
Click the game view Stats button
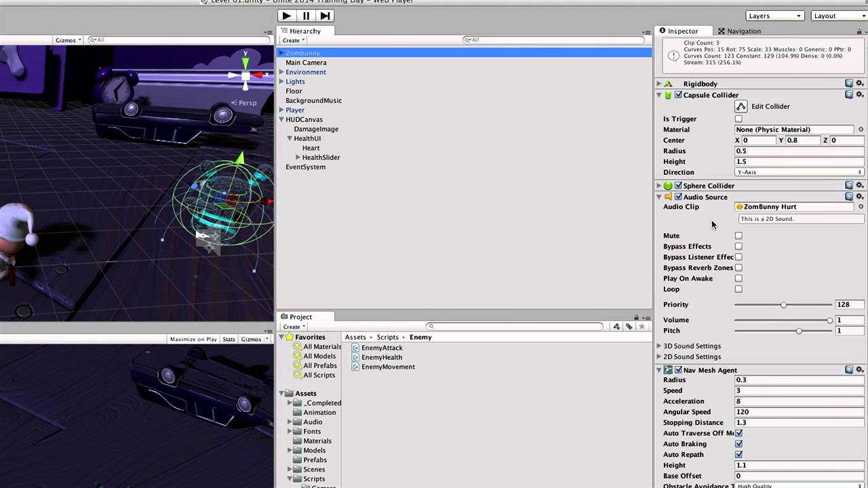point(229,340)
